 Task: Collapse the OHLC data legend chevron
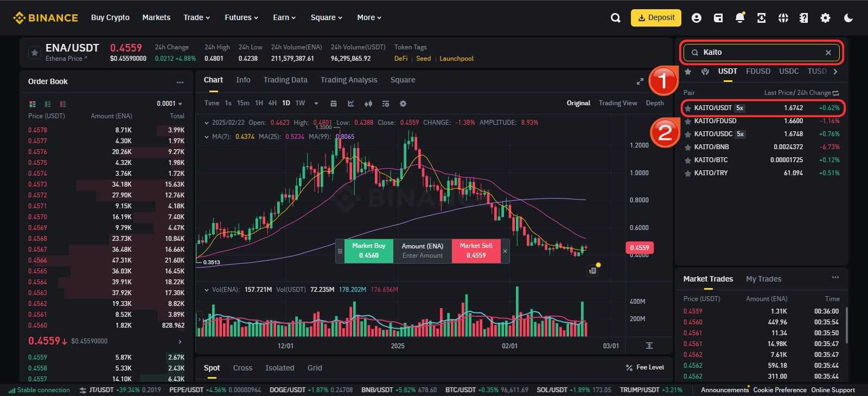click(207, 123)
